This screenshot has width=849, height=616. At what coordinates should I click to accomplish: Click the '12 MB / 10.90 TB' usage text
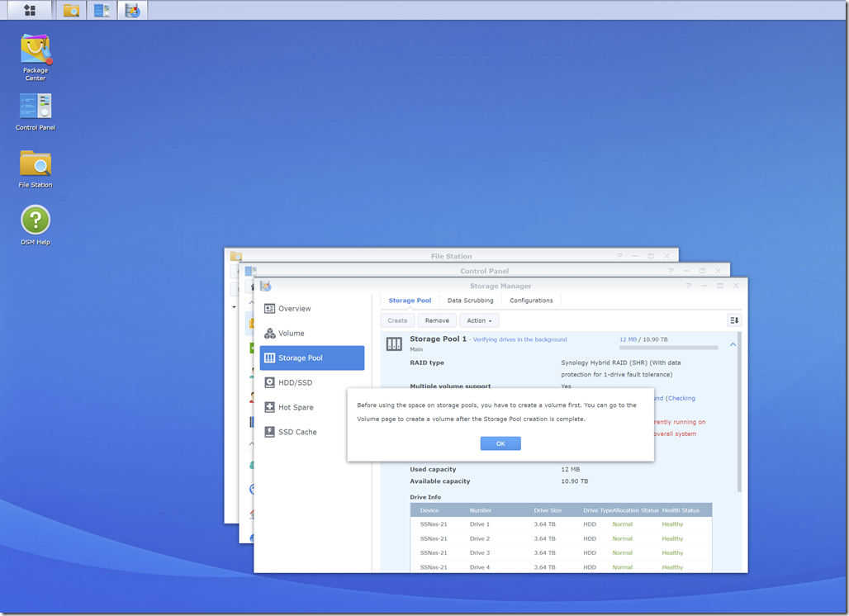643,339
